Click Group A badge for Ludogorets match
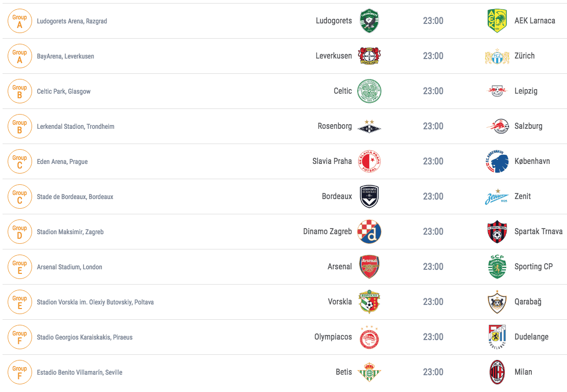567x392 pixels. (19, 21)
